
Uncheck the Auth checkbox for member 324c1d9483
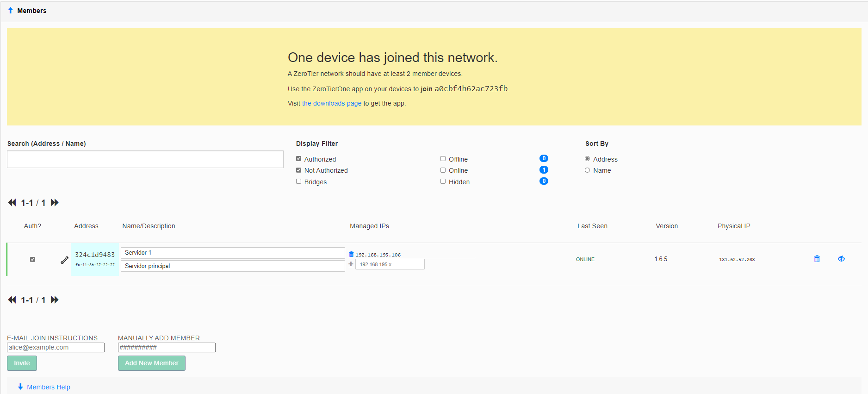[x=32, y=259]
